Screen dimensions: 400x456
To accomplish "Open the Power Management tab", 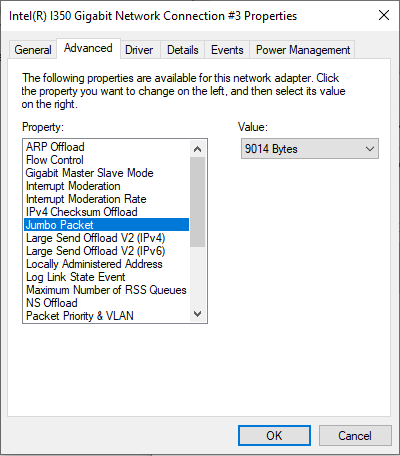I will point(303,50).
